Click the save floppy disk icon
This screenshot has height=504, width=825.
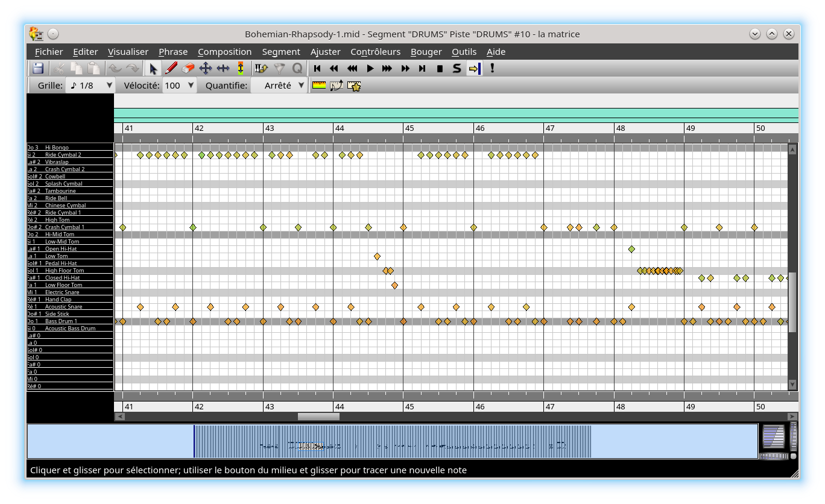tap(38, 68)
